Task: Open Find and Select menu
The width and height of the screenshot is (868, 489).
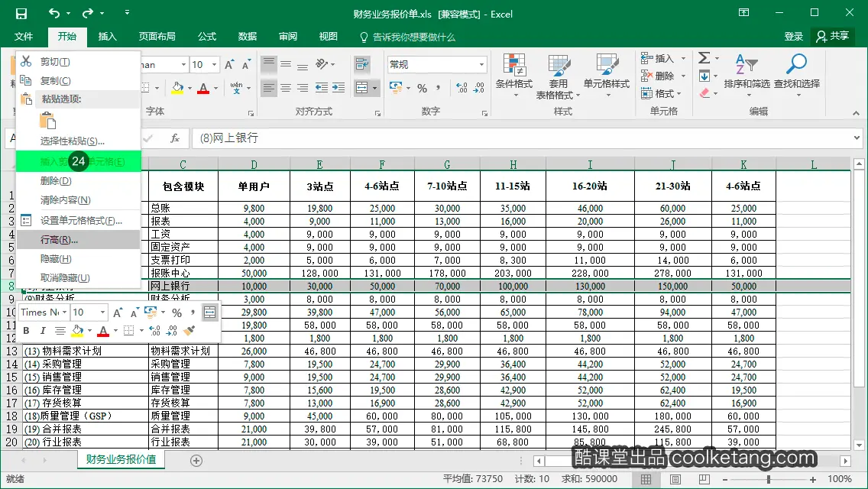Action: [x=797, y=76]
